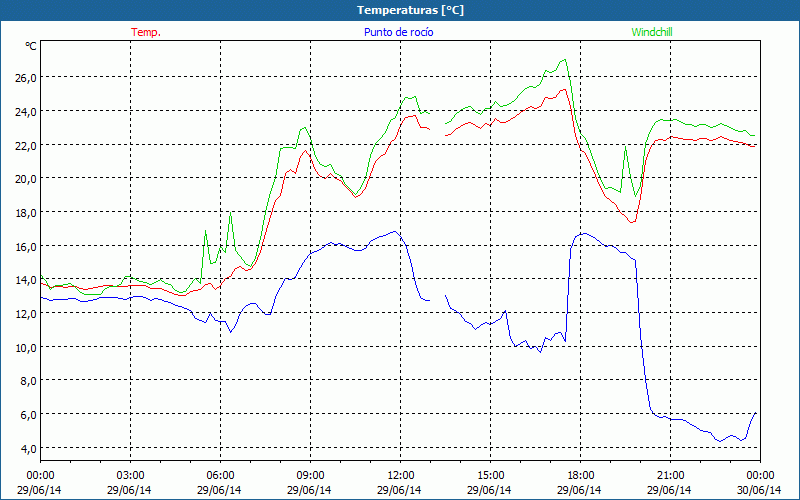
Task: Click the dew point minimum near 22:40
Action: pyautogui.click(x=720, y=441)
